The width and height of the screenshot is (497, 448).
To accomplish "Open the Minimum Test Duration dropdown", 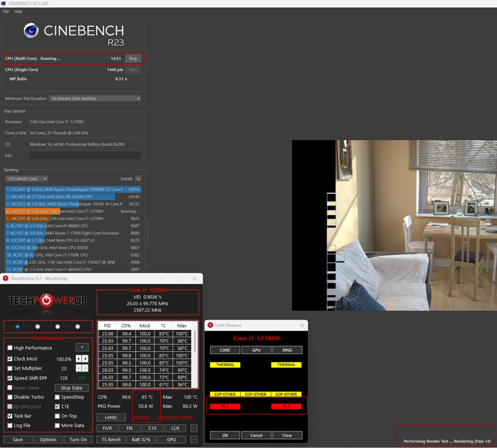I will [95, 98].
